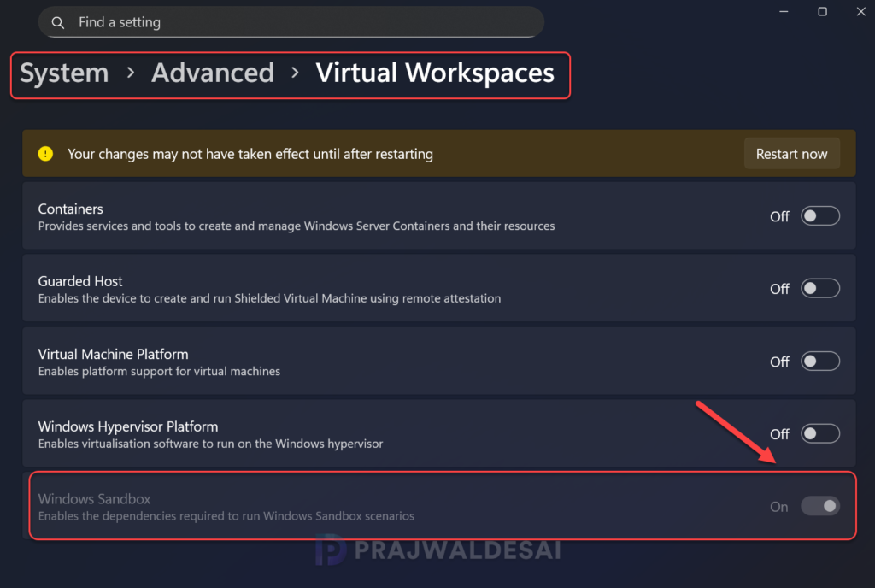This screenshot has width=875, height=588.
Task: Click the Containers description about Windows Server Containers
Action: coord(297,226)
